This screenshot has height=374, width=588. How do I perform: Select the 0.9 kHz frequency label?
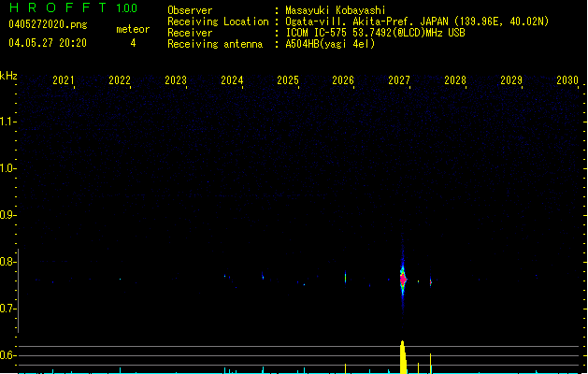[x=8, y=215]
